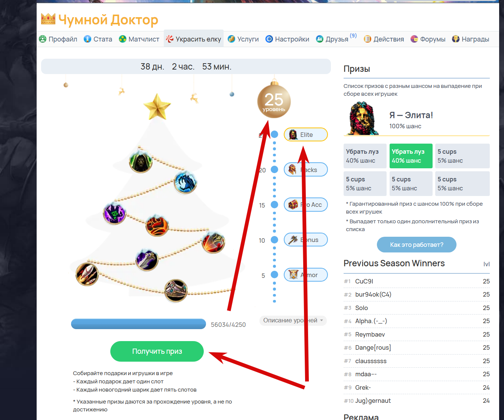
Task: Open winner CuC9I profile link
Action: (x=364, y=281)
